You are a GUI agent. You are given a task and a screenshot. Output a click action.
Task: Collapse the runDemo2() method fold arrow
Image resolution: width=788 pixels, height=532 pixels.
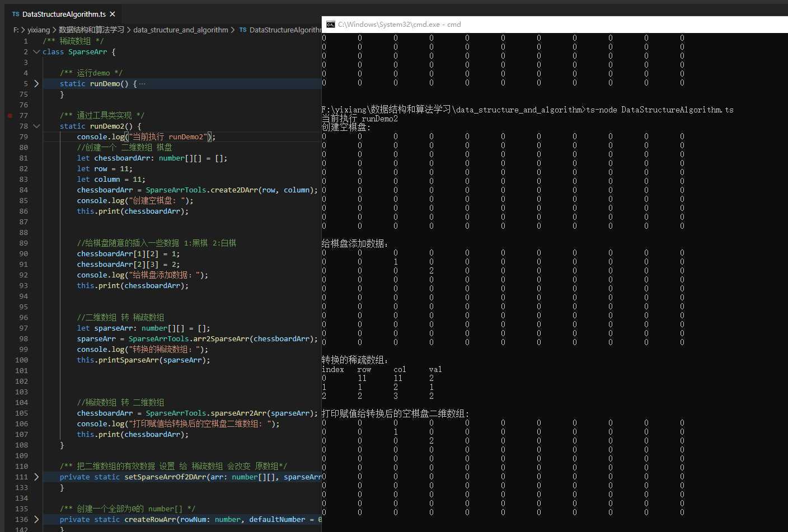[36, 126]
